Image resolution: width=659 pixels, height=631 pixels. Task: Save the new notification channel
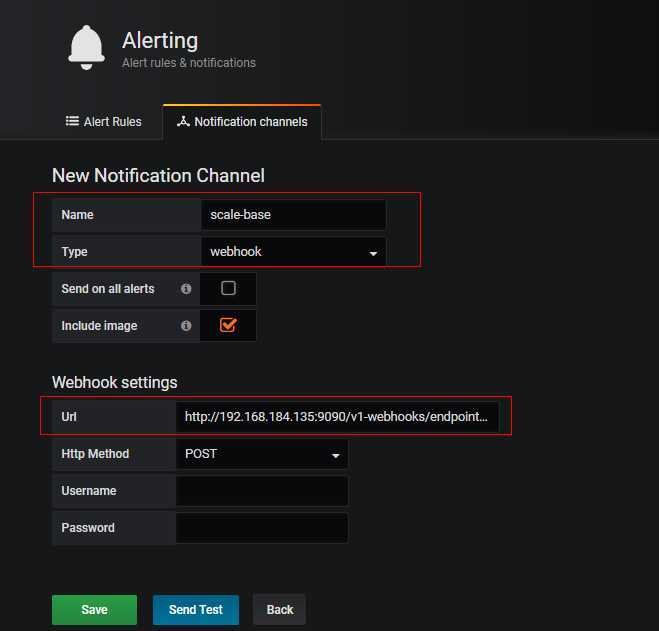95,610
